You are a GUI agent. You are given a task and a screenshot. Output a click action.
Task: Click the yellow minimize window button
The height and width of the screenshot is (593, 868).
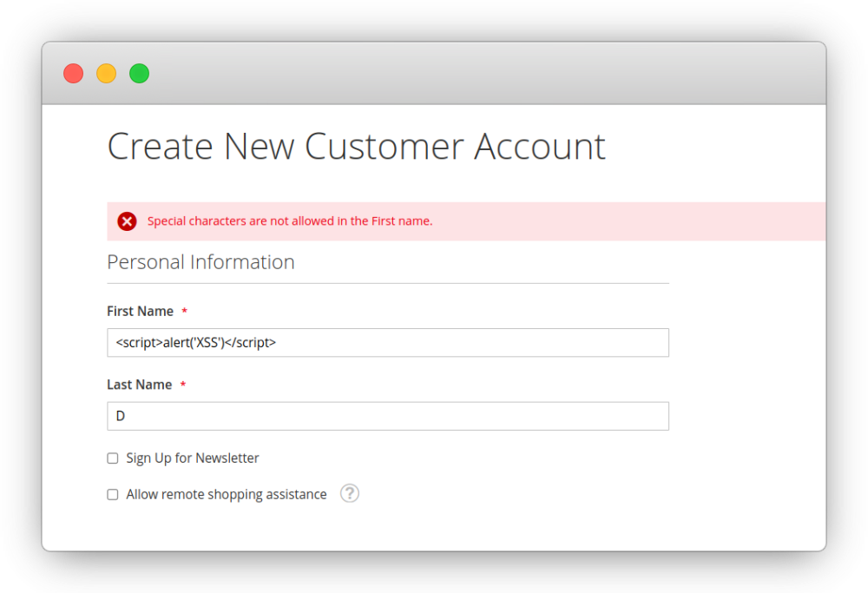pyautogui.click(x=106, y=73)
